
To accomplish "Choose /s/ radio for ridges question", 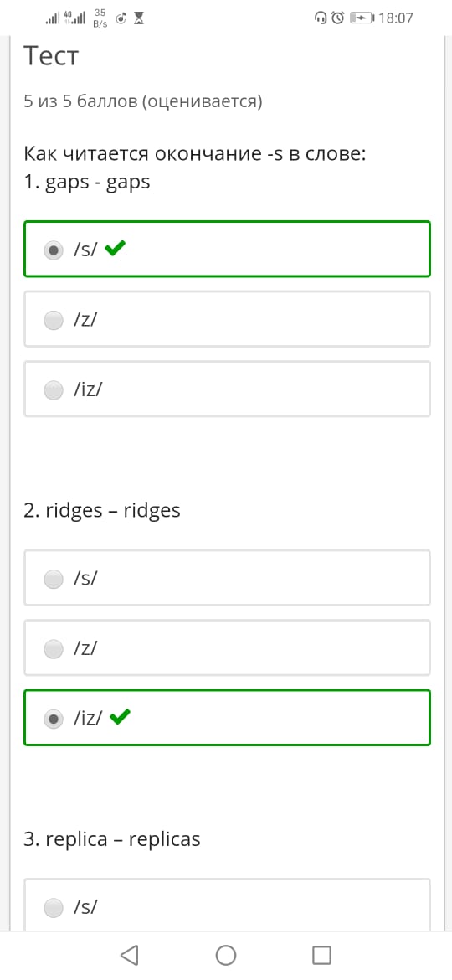I will [54, 580].
